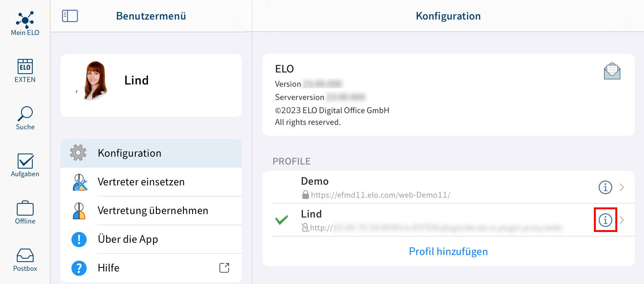This screenshot has height=284, width=644.
Task: Click the Konfiguration header title
Action: [x=448, y=16]
